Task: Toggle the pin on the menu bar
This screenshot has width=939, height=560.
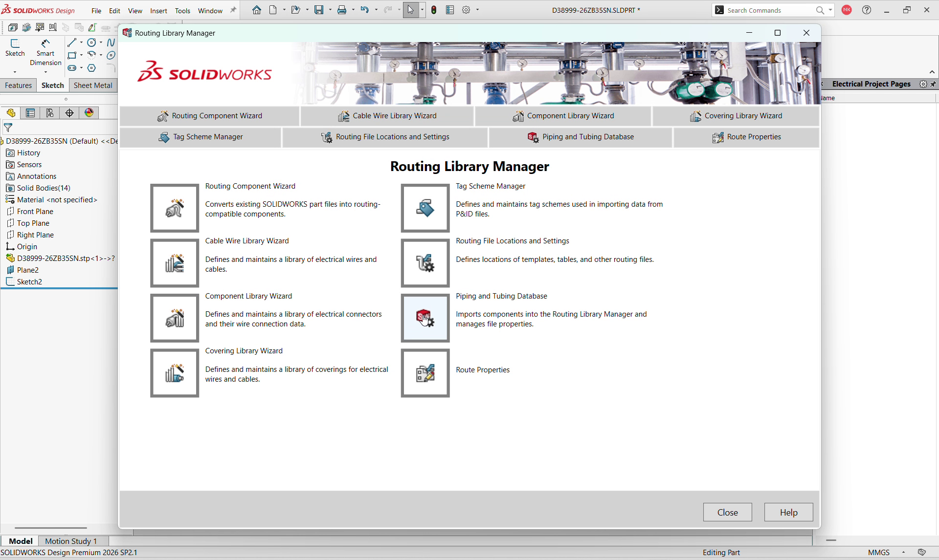Action: click(x=233, y=10)
